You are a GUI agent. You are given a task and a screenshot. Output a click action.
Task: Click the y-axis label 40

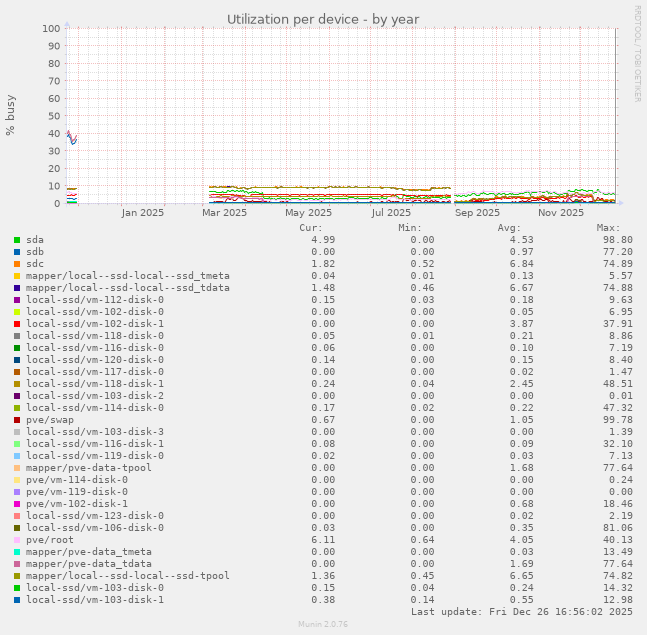click(54, 133)
